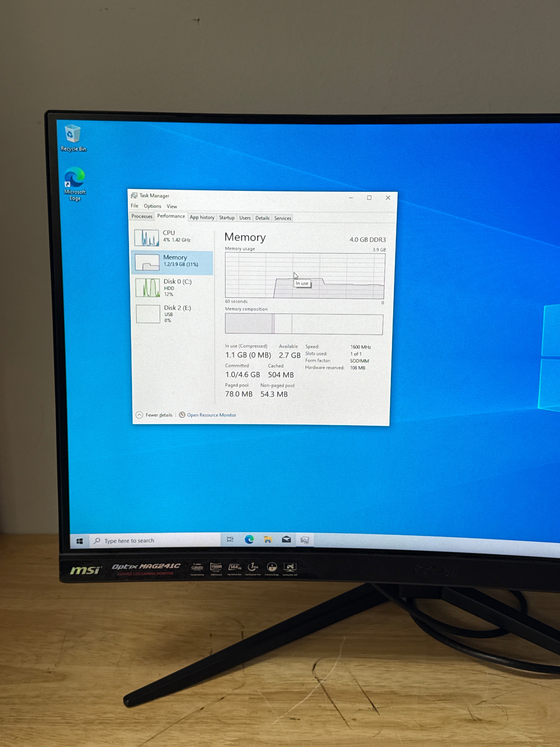Switch to the Details tab
The height and width of the screenshot is (747, 560).
pos(262,218)
